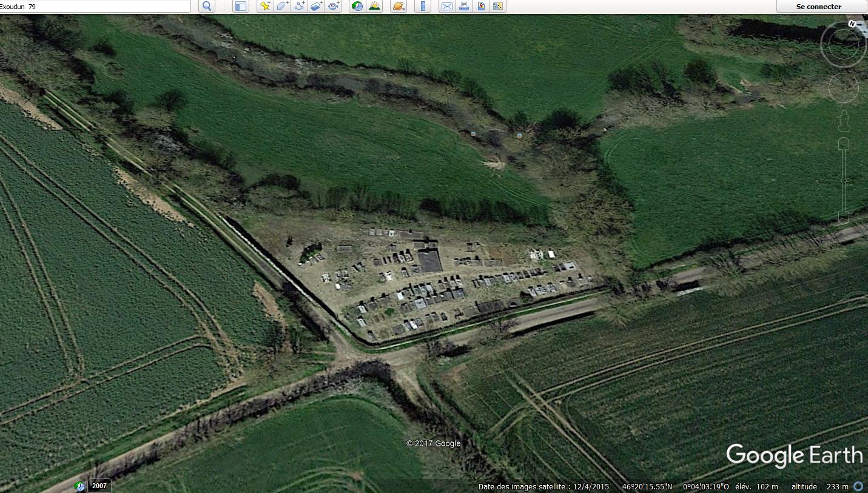The image size is (868, 493).
Task: Click latitude readout 46°20'15.55"N
Action: (647, 486)
